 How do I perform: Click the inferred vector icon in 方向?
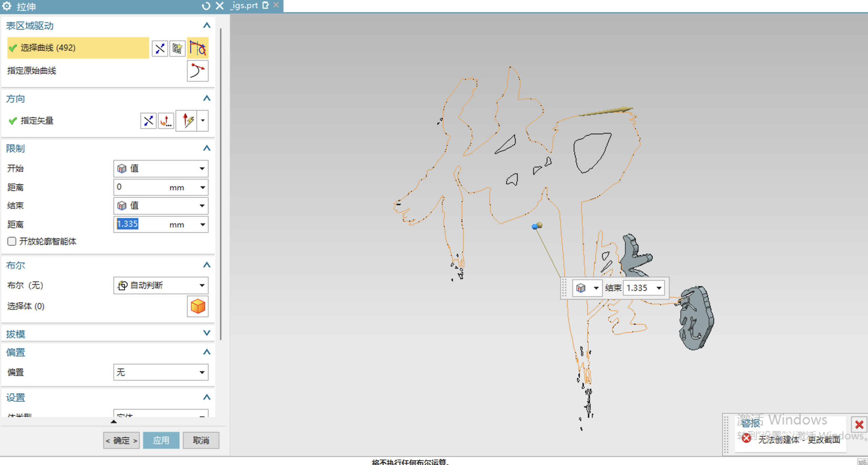(x=187, y=121)
